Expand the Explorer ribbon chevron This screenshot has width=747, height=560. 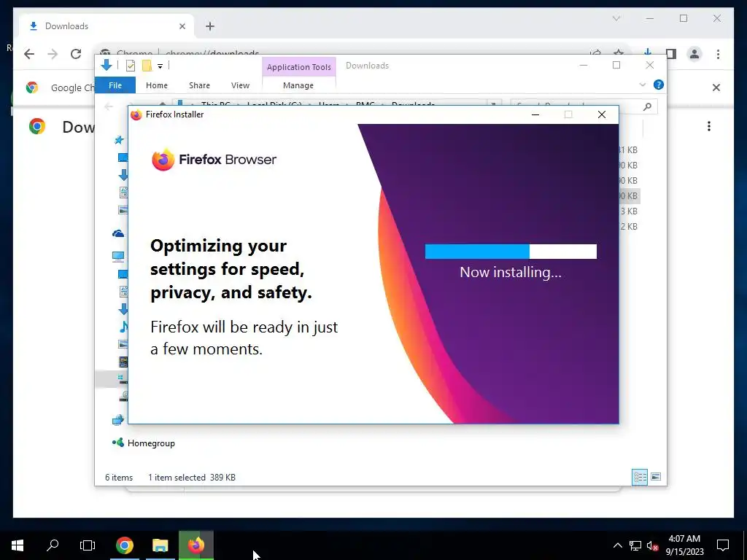(642, 85)
